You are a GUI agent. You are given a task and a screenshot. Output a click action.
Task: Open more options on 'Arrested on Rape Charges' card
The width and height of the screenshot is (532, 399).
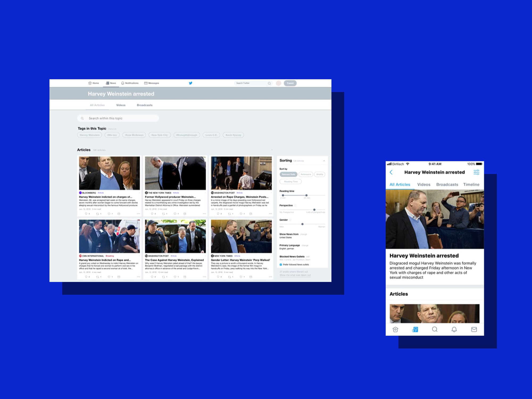[x=270, y=214]
